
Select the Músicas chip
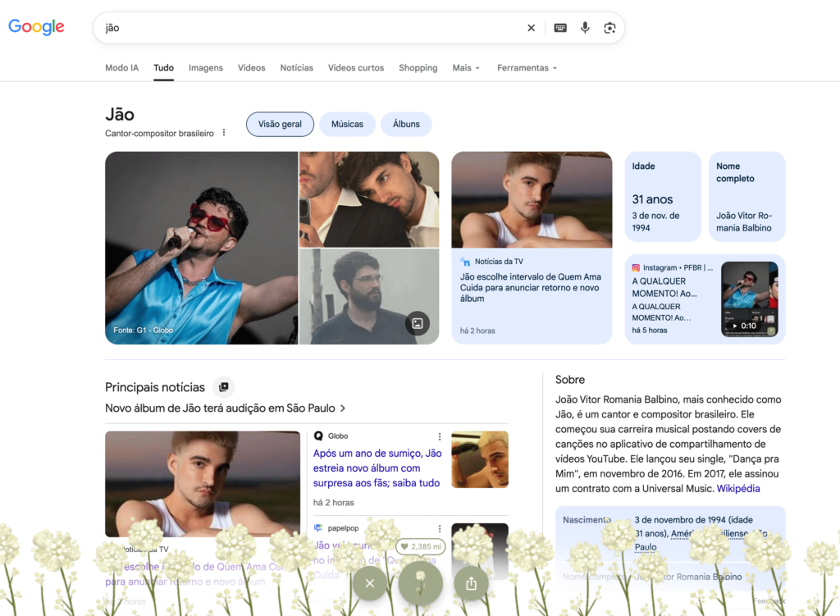[347, 125]
